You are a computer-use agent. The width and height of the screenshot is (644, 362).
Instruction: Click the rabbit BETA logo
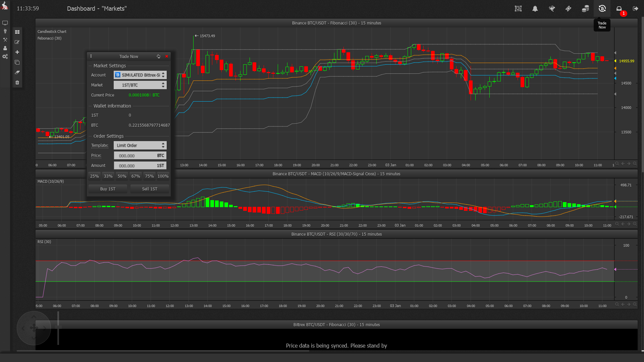coord(5,6)
